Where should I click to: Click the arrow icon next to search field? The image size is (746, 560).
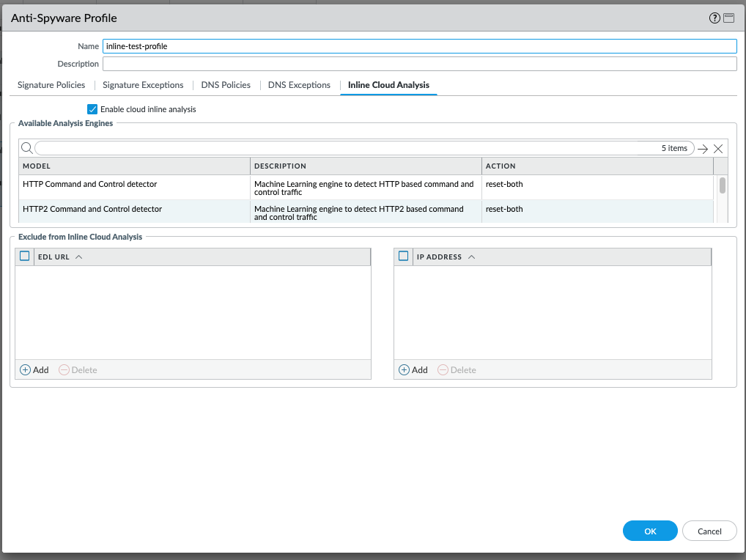click(703, 149)
